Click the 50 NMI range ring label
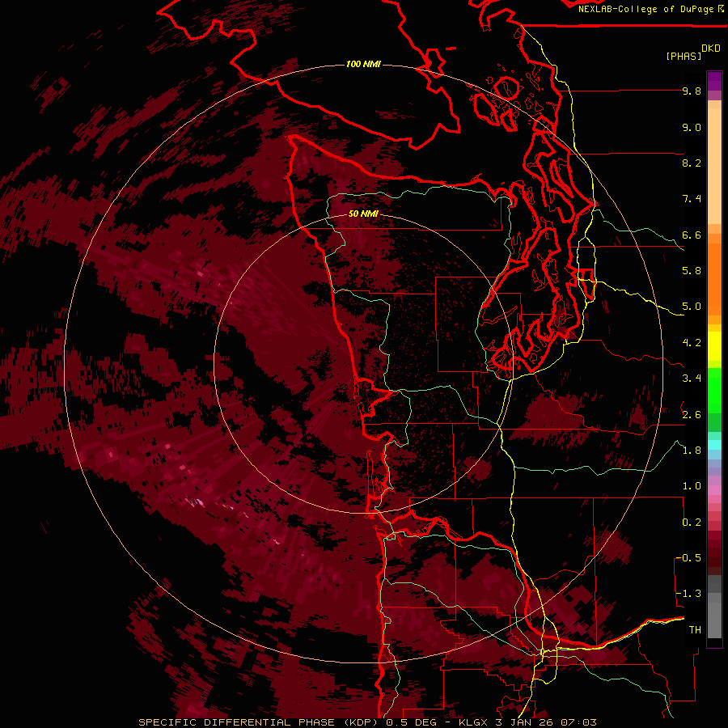The width and height of the screenshot is (728, 728). pyautogui.click(x=363, y=214)
